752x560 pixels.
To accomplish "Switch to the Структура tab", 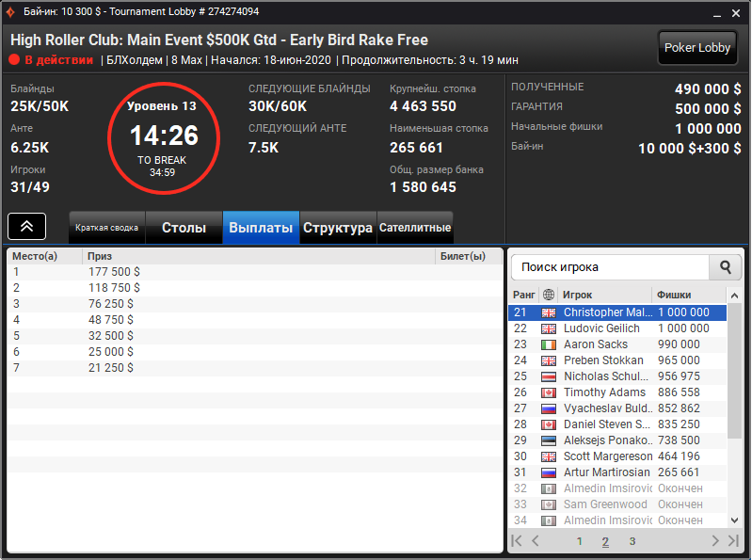I will pos(338,227).
